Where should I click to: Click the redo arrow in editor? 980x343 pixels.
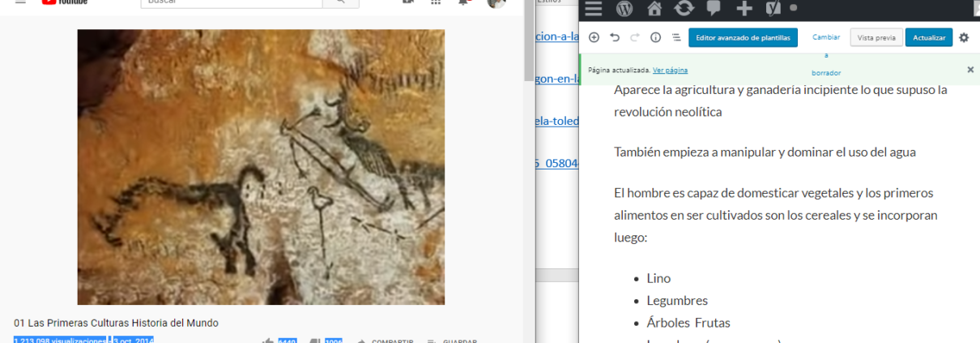click(635, 37)
